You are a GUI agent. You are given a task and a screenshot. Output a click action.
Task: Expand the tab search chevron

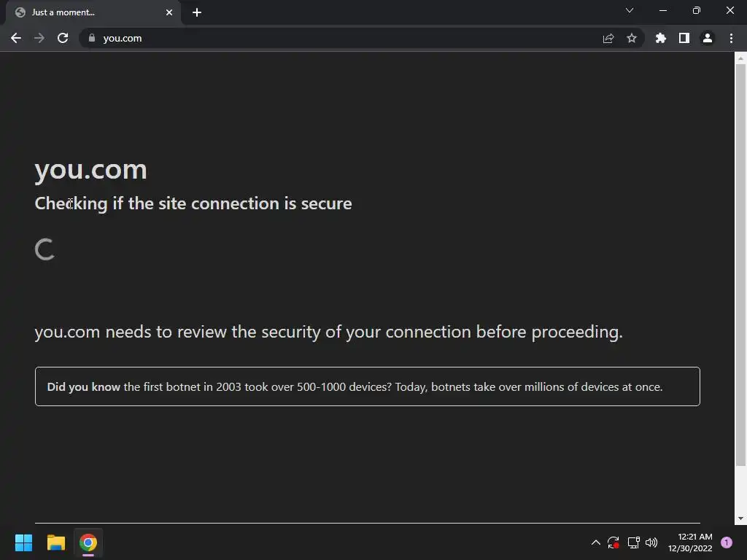coord(630,11)
